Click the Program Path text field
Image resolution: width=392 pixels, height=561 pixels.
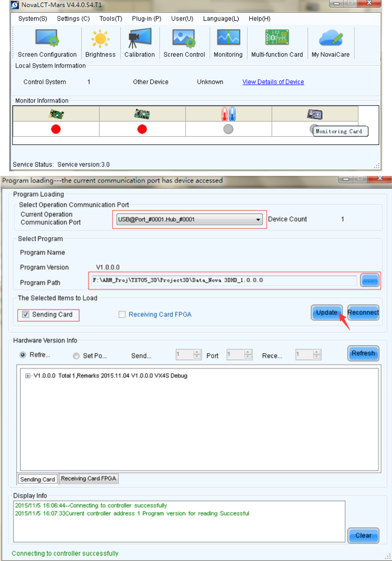click(224, 280)
